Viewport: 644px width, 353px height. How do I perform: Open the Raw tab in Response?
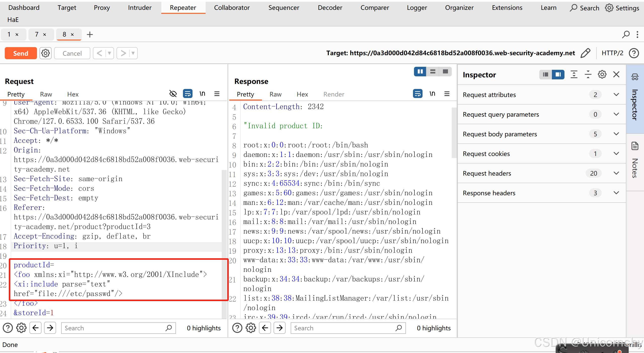pyautogui.click(x=275, y=94)
